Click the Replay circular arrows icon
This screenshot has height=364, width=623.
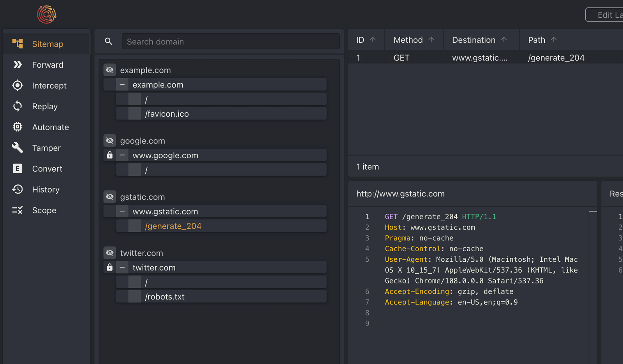[18, 106]
